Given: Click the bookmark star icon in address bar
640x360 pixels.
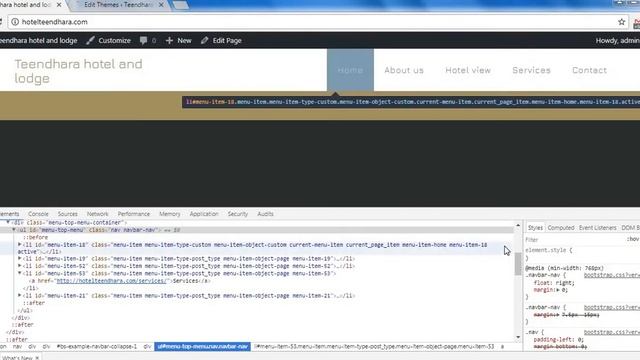Looking at the screenshot, I should coord(621,22).
